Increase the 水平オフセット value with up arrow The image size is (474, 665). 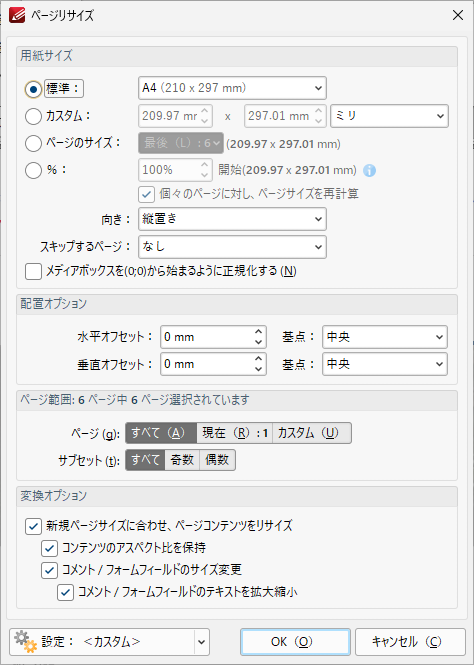258,332
